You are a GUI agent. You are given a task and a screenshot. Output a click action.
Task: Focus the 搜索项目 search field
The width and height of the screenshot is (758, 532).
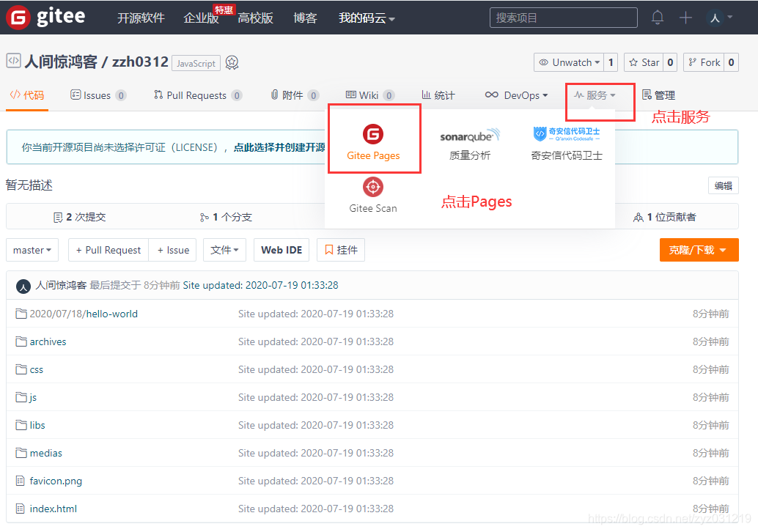click(563, 18)
